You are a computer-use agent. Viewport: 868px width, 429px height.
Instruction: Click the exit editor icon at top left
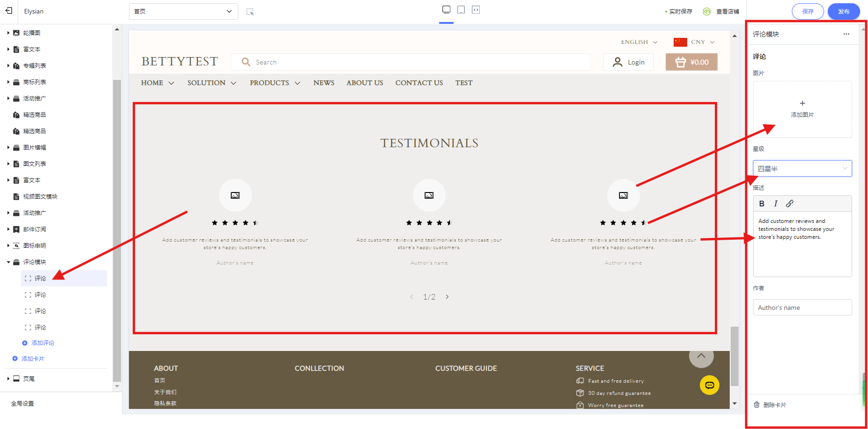point(9,11)
